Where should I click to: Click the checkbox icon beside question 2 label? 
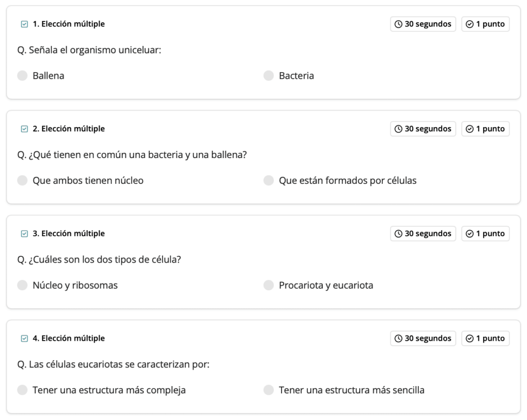[24, 129]
